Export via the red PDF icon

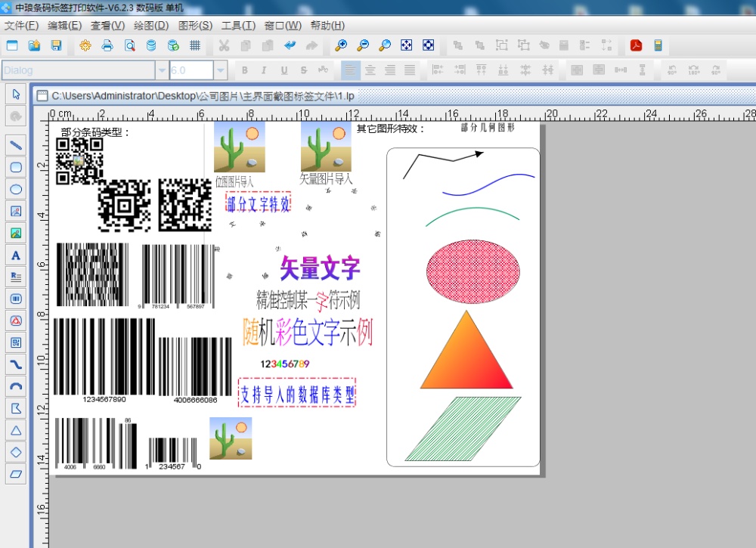[x=636, y=45]
